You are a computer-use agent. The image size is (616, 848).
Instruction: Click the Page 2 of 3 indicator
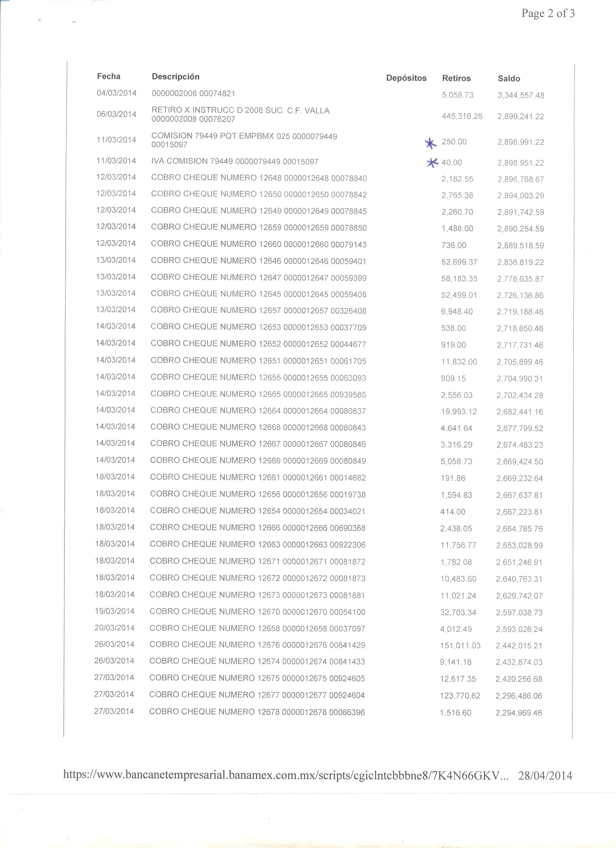coord(548,14)
